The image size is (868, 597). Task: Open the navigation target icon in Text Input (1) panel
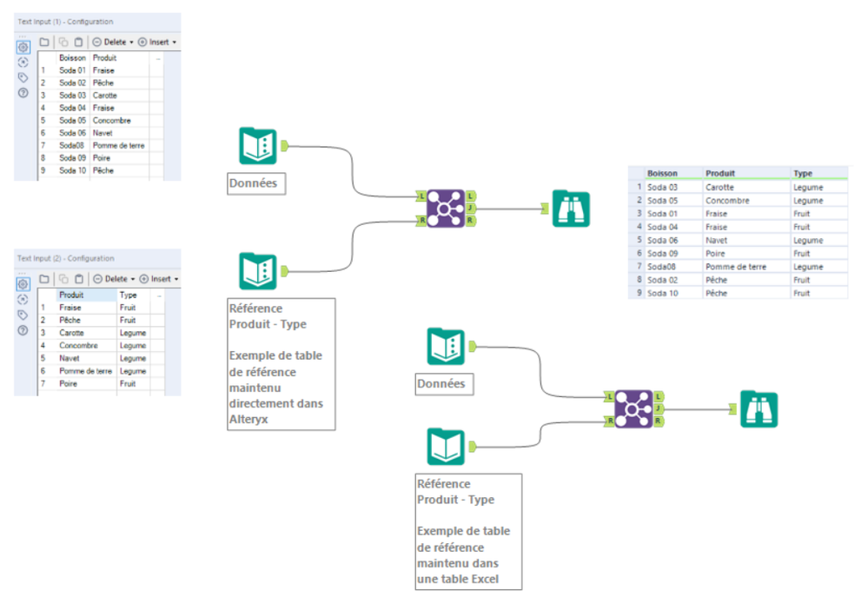coord(23,63)
